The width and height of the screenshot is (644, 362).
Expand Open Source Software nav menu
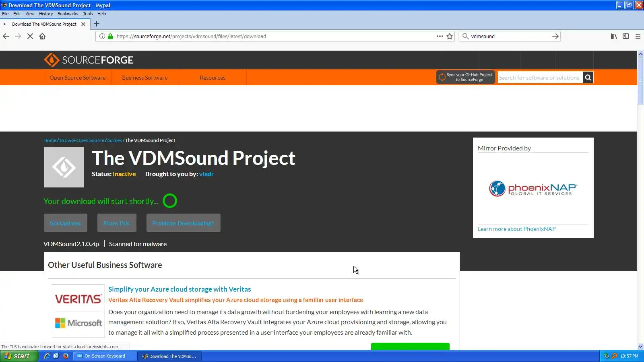pyautogui.click(x=78, y=78)
